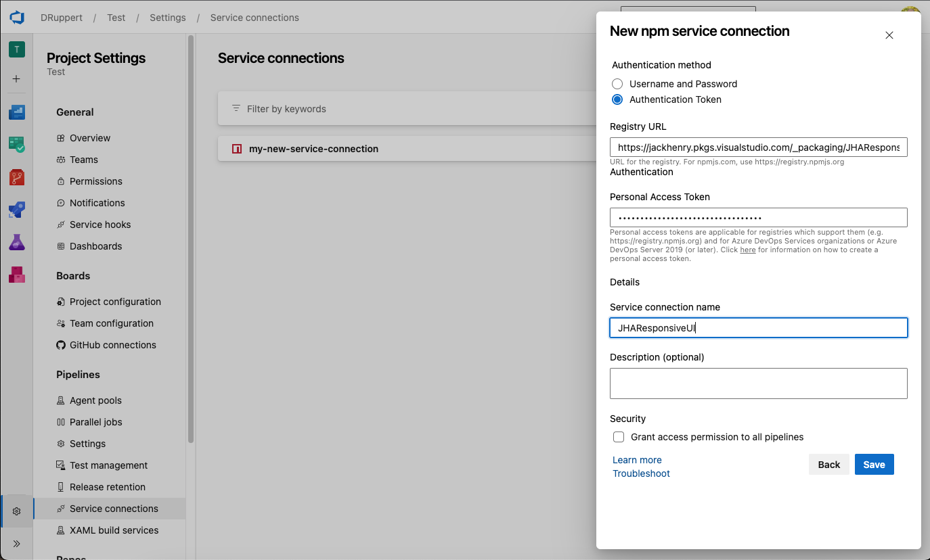The width and height of the screenshot is (930, 560).
Task: Open Test Plans flask icon
Action: click(17, 242)
